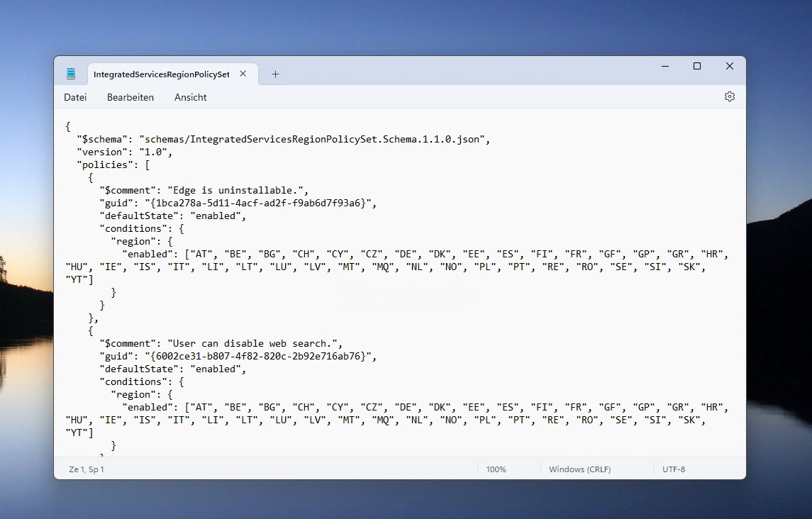The width and height of the screenshot is (812, 519).
Task: Click the guid starting with 6002ce31
Action: (258, 357)
